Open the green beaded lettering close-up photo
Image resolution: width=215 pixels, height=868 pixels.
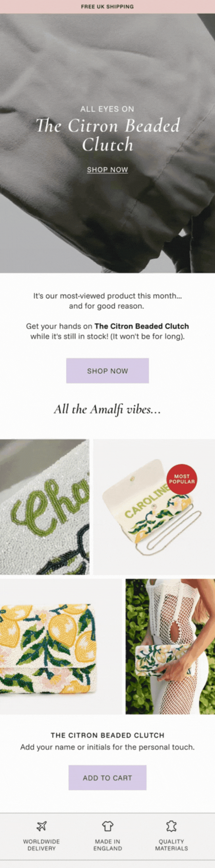pos(45,507)
